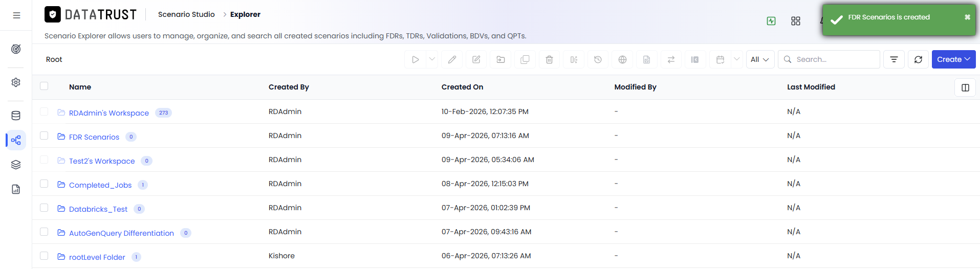Check the rootLevel Folder row checkbox
Viewport: 980px width, 269px height.
point(44,256)
